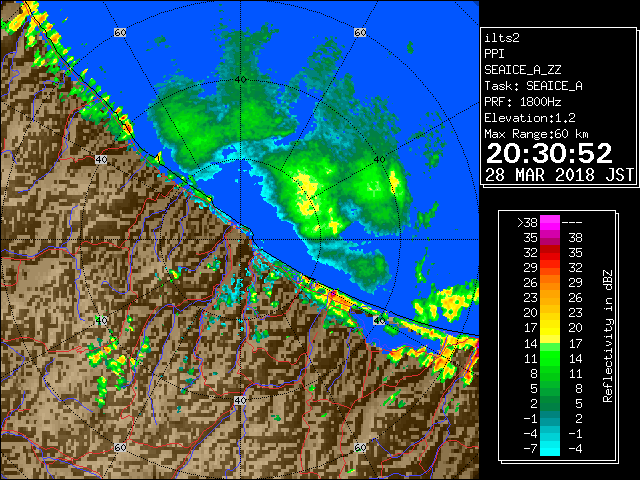Click the radar origin at ring center
This screenshot has width=640, height=480.
[240, 240]
